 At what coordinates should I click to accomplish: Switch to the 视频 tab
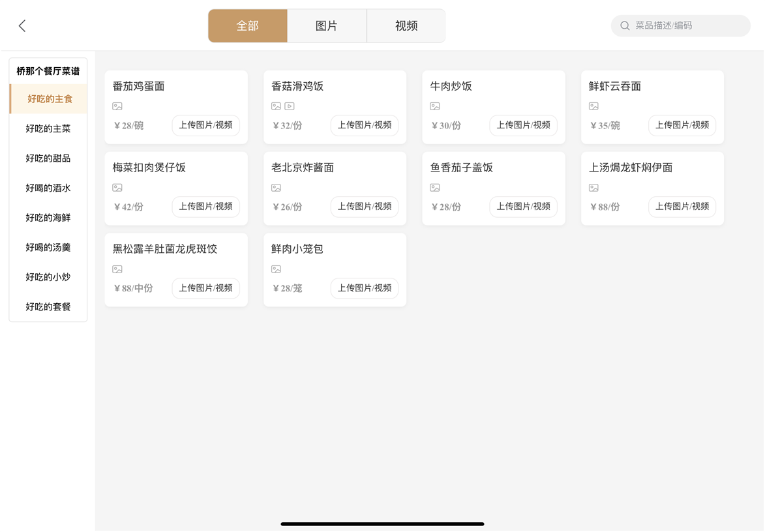click(406, 26)
